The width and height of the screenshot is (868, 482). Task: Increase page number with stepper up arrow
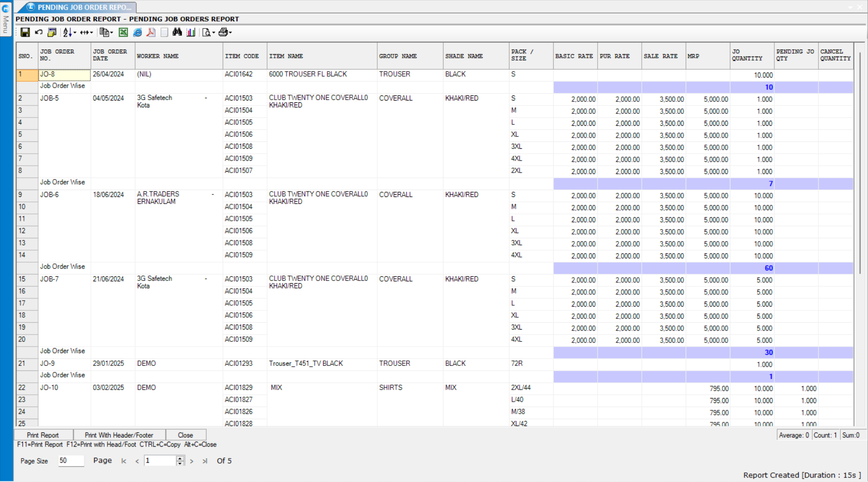pyautogui.click(x=180, y=458)
